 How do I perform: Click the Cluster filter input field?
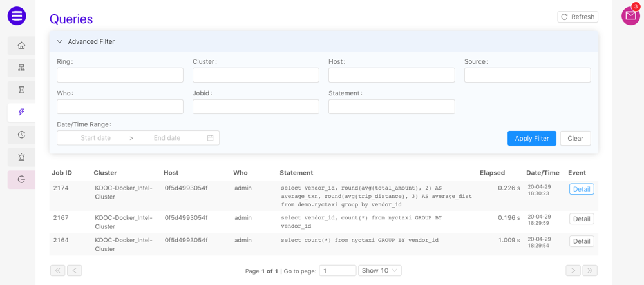point(256,75)
